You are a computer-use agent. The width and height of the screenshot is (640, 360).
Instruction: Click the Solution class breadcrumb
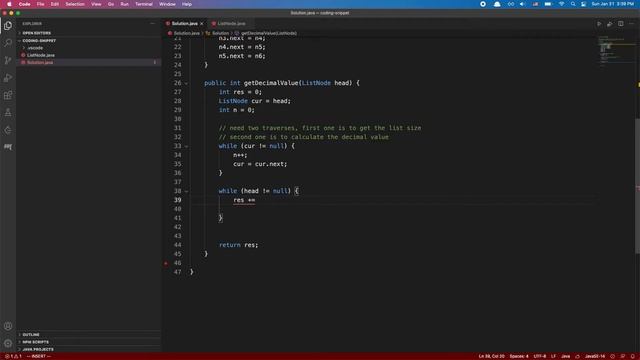pos(220,33)
